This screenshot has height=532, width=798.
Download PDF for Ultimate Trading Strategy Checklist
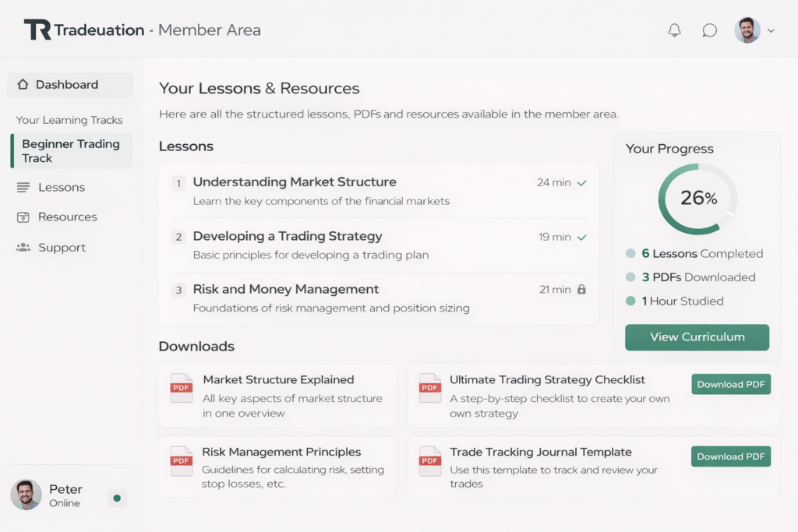(x=730, y=384)
